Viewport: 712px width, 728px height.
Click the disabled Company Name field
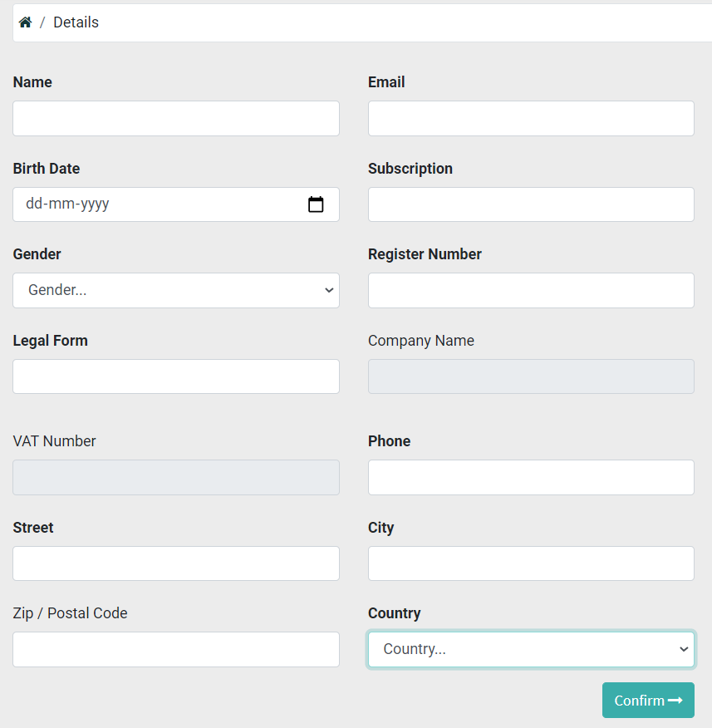point(531,376)
